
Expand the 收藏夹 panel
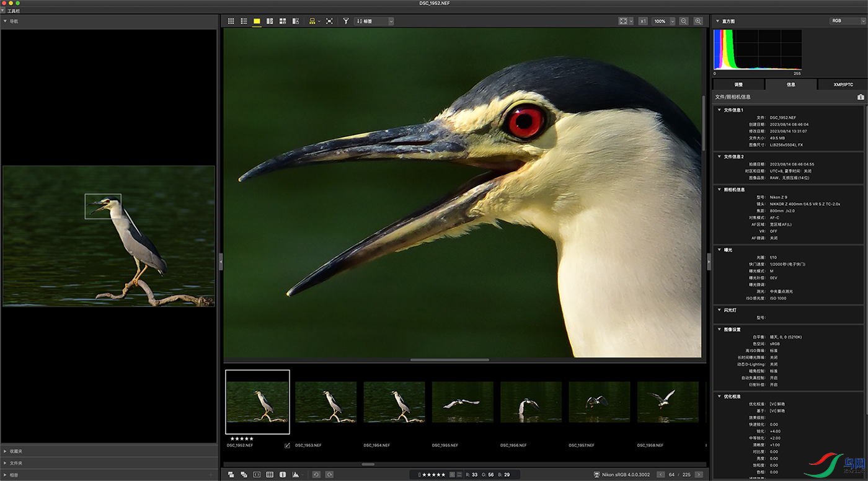(12, 451)
